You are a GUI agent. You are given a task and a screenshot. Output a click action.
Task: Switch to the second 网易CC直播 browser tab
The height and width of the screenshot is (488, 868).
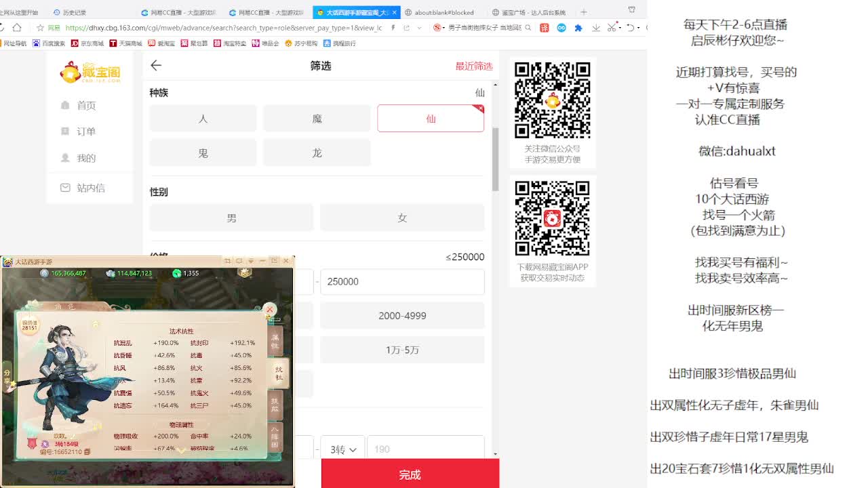click(x=266, y=12)
